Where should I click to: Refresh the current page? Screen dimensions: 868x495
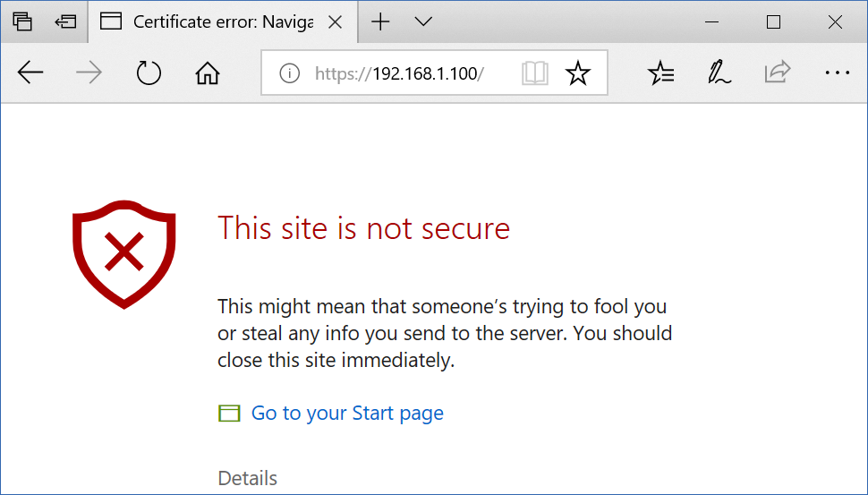(148, 73)
